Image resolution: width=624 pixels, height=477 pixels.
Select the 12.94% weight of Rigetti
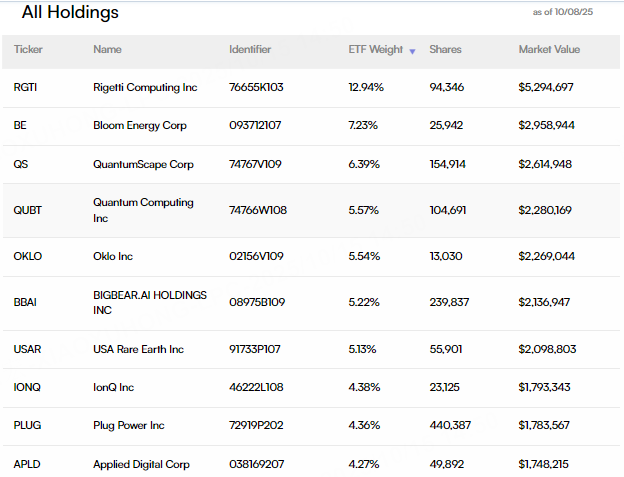click(366, 88)
